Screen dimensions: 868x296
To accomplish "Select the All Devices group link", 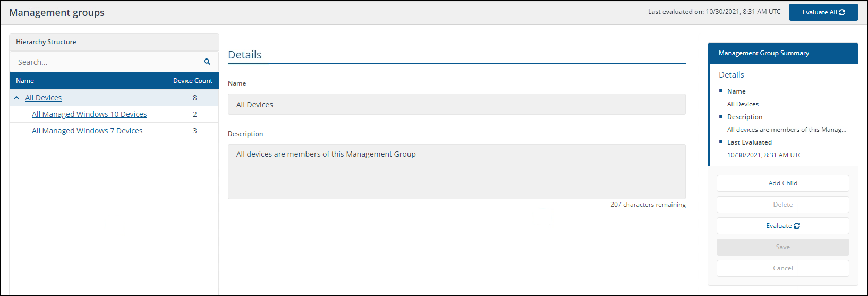I will [x=44, y=98].
